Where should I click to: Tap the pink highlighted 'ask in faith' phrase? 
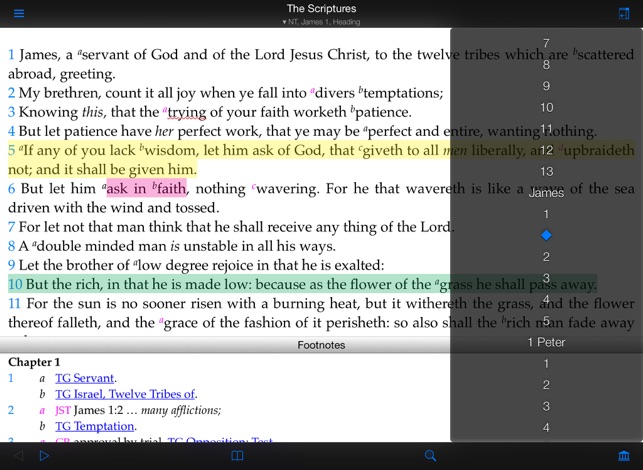(146, 189)
